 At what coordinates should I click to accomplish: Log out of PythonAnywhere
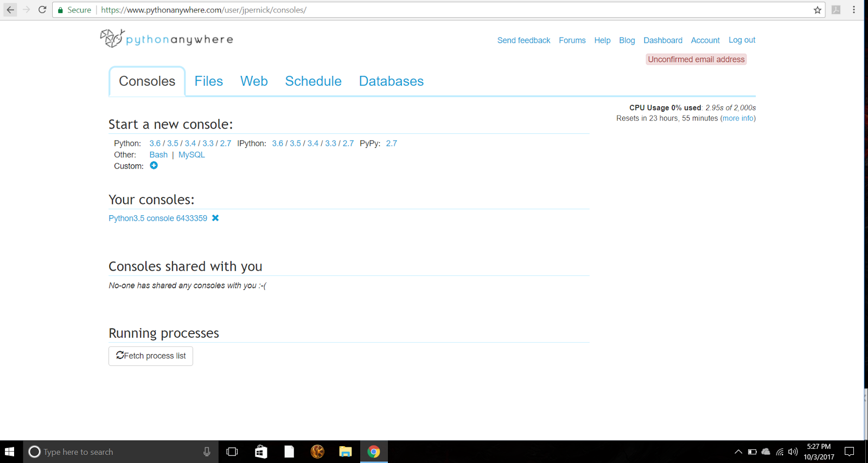click(x=742, y=40)
